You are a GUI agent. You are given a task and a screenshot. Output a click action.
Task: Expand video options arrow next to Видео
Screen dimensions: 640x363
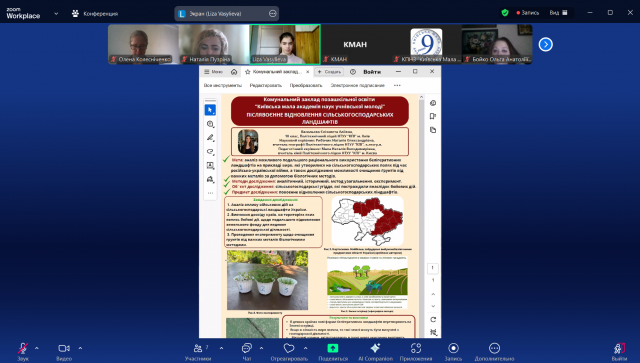pos(80,348)
